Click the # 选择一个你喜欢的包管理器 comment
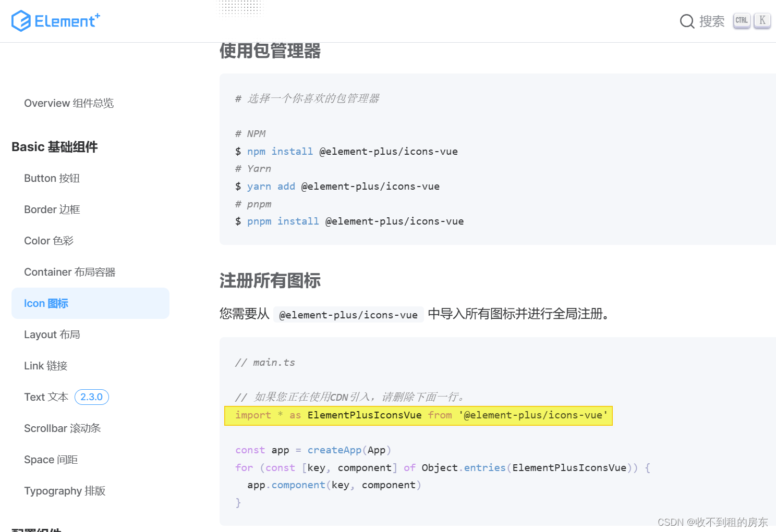The width and height of the screenshot is (776, 532). [307, 98]
